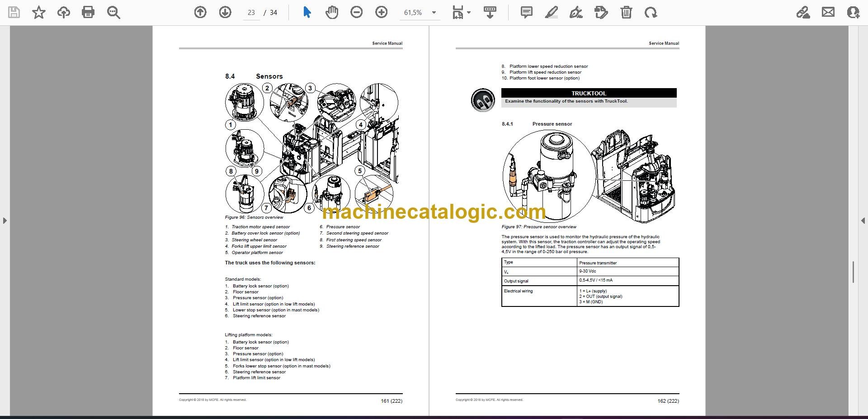Click 'Pressure transmitter' table cell

(628, 263)
